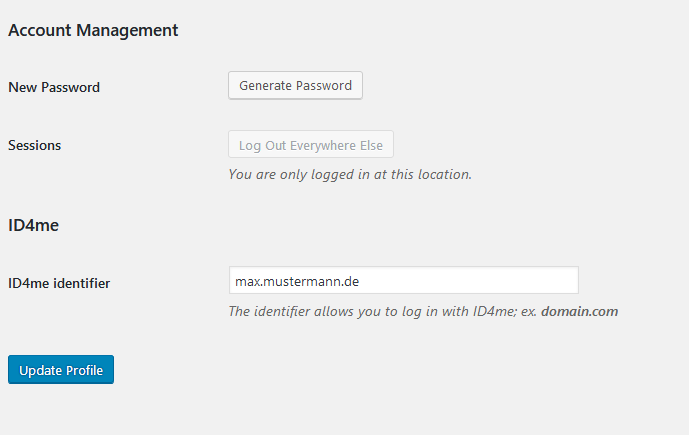
Task: Focus the ID4me identifier text field
Action: pyautogui.click(x=403, y=280)
